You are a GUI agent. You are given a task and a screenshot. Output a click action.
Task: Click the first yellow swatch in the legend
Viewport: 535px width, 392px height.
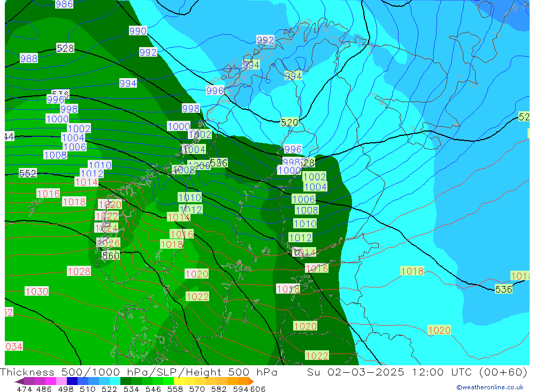pos(179,381)
